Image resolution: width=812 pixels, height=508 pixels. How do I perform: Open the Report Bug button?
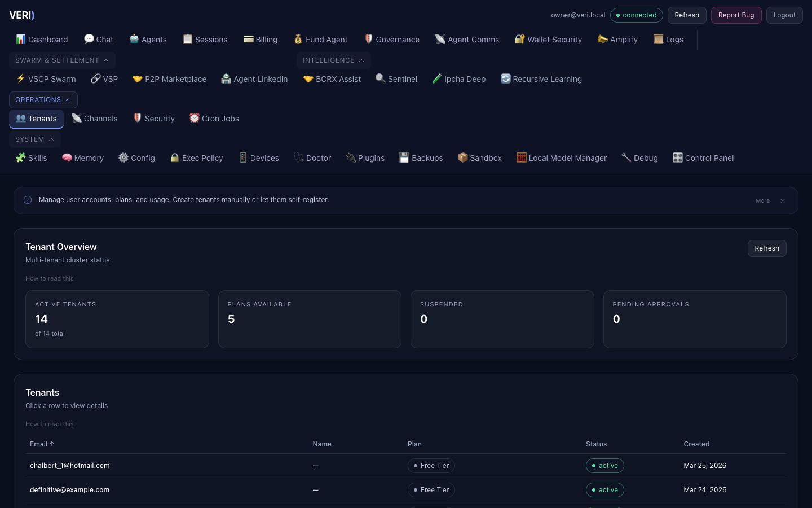coord(736,15)
